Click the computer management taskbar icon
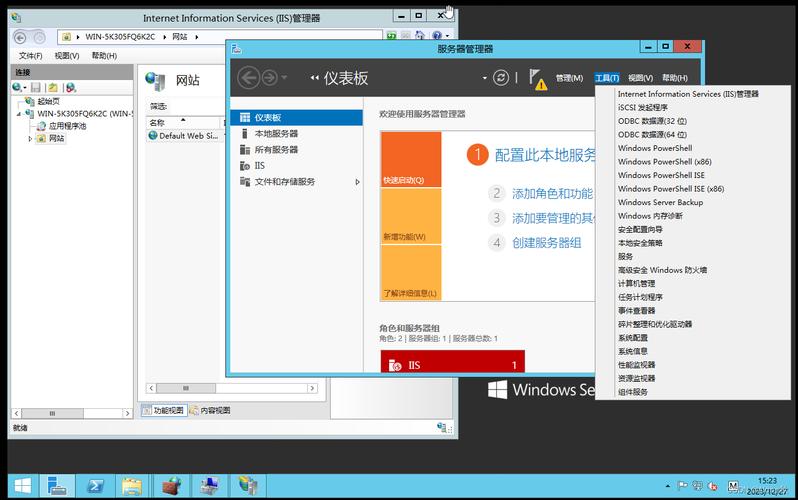 pos(210,486)
